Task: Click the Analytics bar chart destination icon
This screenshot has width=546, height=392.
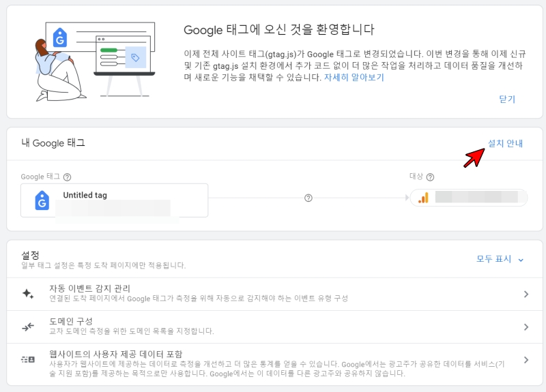Action: point(423,198)
